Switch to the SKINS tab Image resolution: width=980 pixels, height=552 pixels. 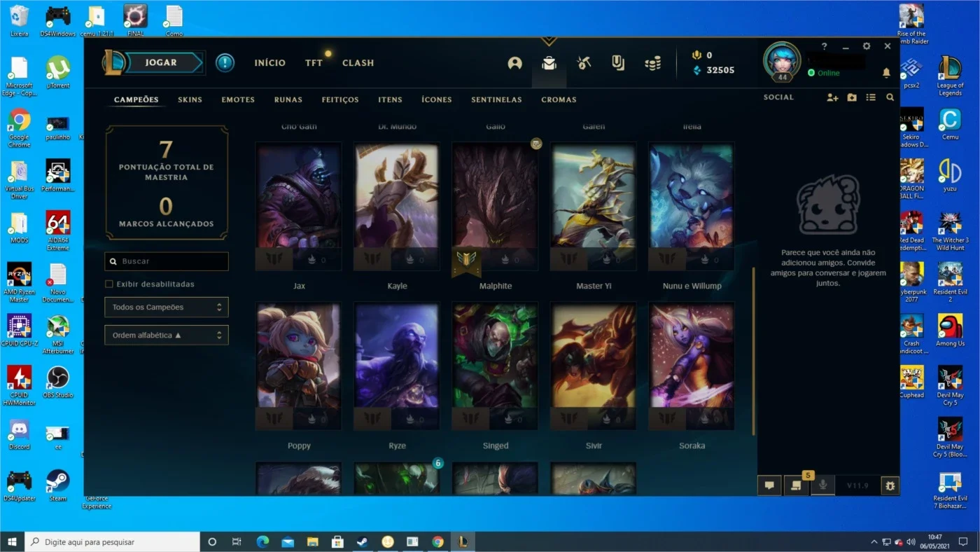190,99
